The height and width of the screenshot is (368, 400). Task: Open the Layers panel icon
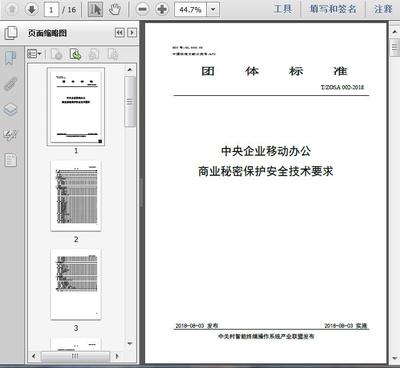pyautogui.click(x=10, y=109)
